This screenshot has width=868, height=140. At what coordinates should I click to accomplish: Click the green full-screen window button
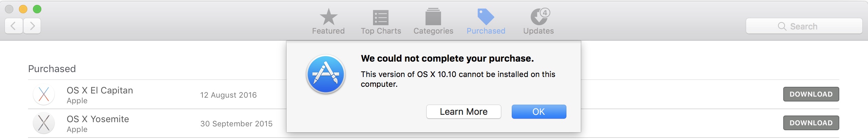click(37, 9)
